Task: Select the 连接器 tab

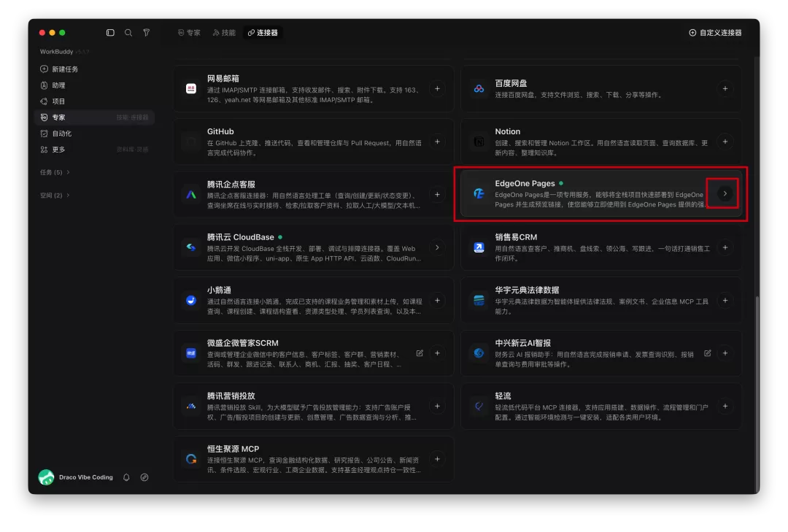Action: 263,33
